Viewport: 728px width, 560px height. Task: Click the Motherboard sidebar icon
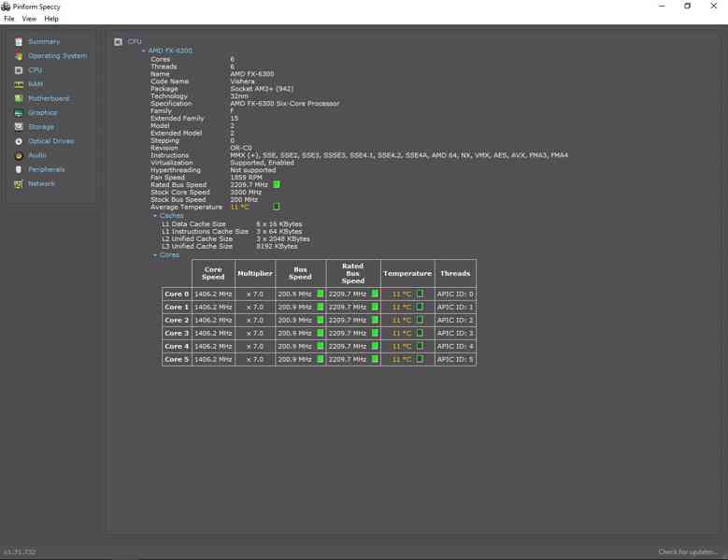tap(19, 98)
